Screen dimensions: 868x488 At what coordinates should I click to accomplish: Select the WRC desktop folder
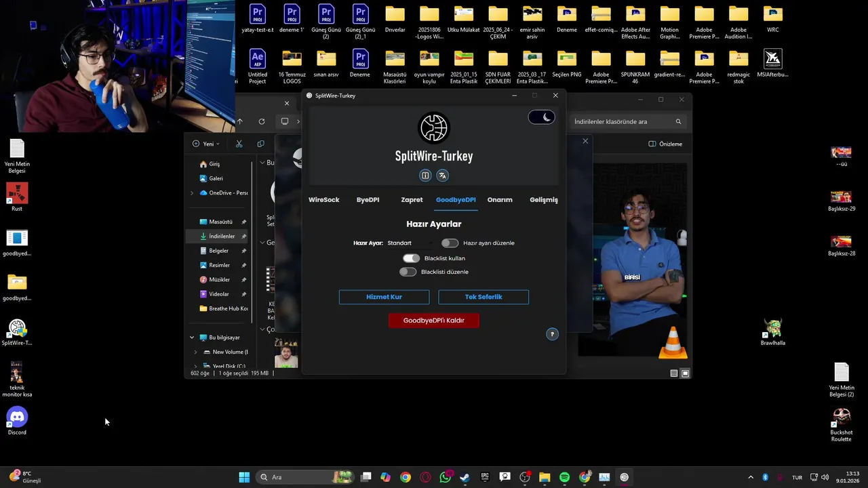tap(772, 19)
